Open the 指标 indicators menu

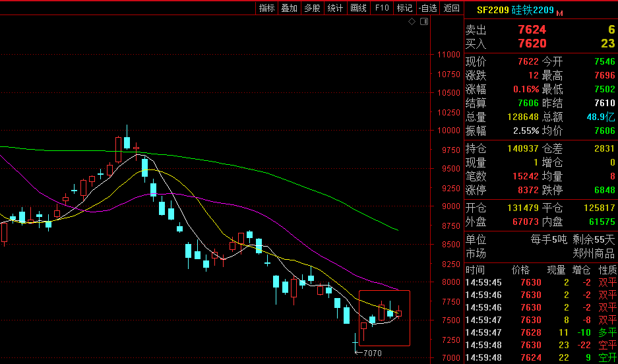267,8
